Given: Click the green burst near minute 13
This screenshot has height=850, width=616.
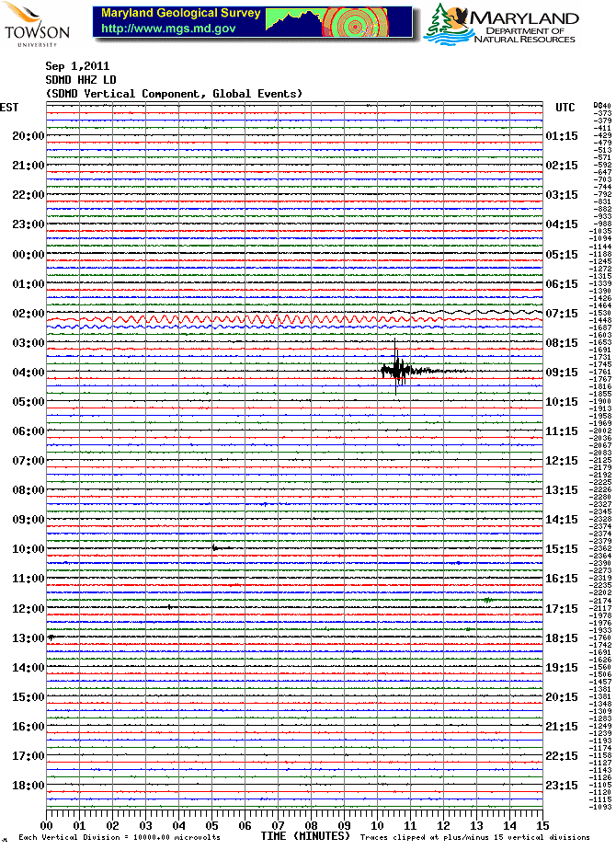Looking at the screenshot, I should pyautogui.click(x=487, y=600).
